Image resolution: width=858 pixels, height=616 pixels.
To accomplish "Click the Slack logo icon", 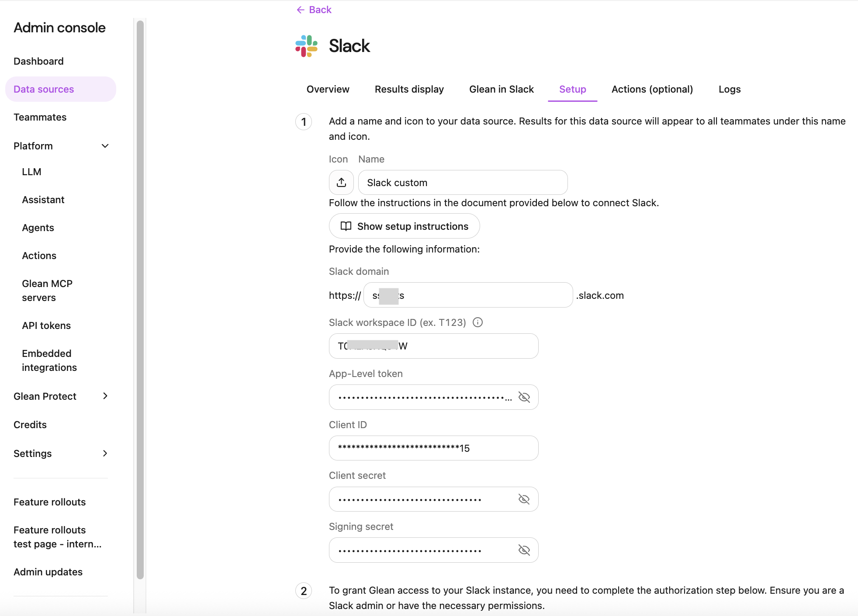I will pyautogui.click(x=306, y=45).
